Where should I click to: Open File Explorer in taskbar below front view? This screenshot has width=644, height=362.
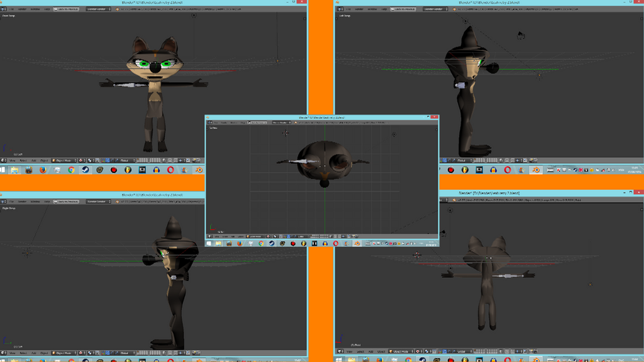(x=14, y=170)
